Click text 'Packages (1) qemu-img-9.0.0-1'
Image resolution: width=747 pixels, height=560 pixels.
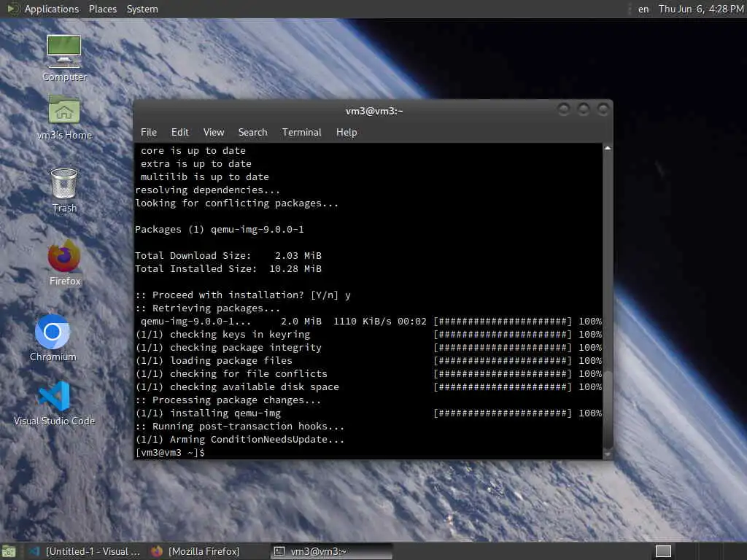[x=219, y=230]
